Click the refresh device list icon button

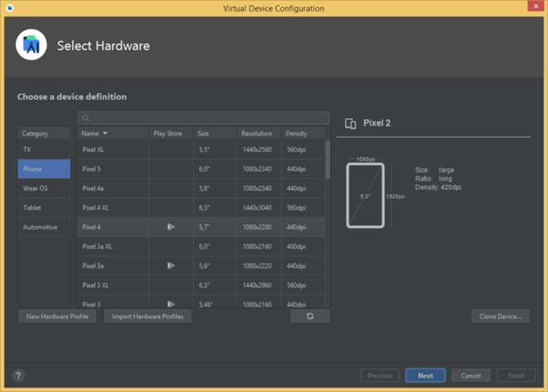[310, 316]
